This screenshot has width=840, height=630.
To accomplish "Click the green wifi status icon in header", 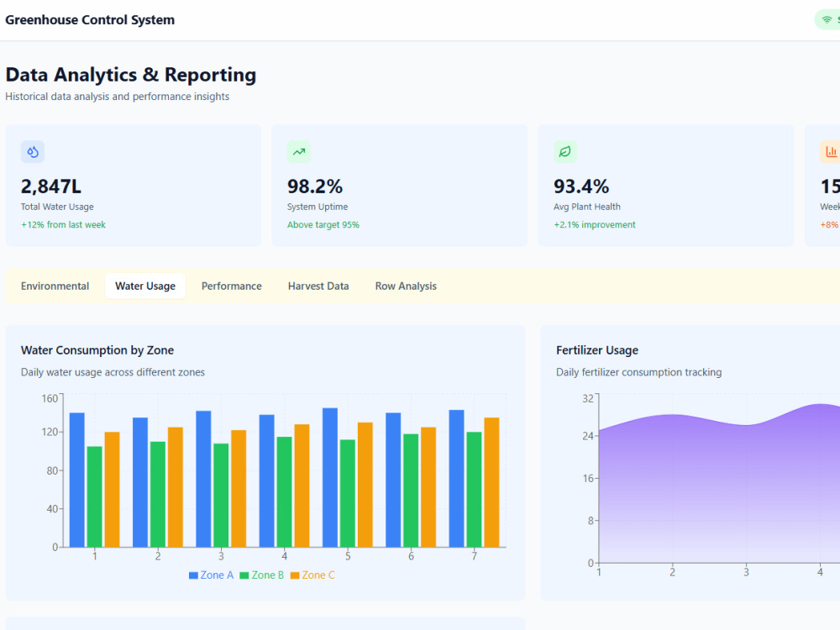I will (x=827, y=20).
